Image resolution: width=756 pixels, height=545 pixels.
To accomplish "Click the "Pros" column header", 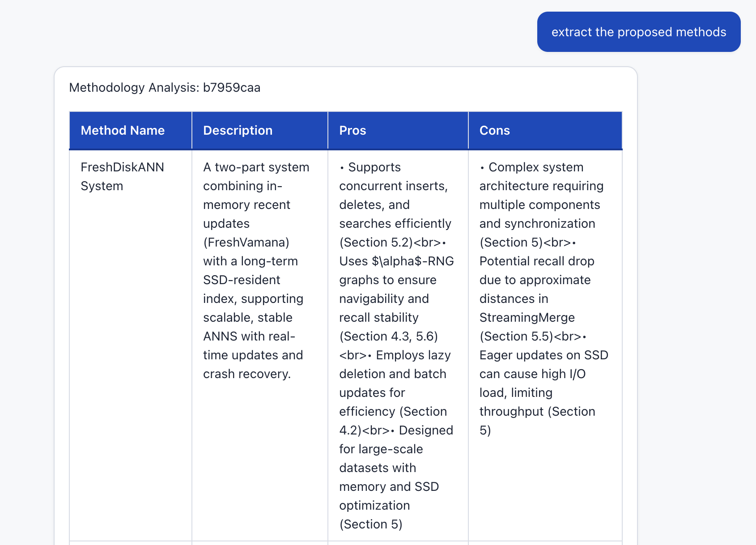I will [x=353, y=131].
